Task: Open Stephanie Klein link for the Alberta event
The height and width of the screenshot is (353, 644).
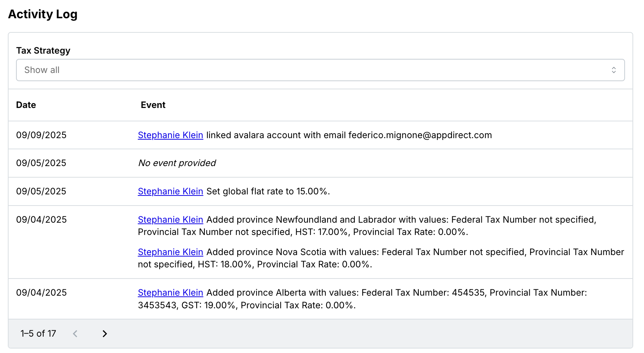Action: point(170,293)
